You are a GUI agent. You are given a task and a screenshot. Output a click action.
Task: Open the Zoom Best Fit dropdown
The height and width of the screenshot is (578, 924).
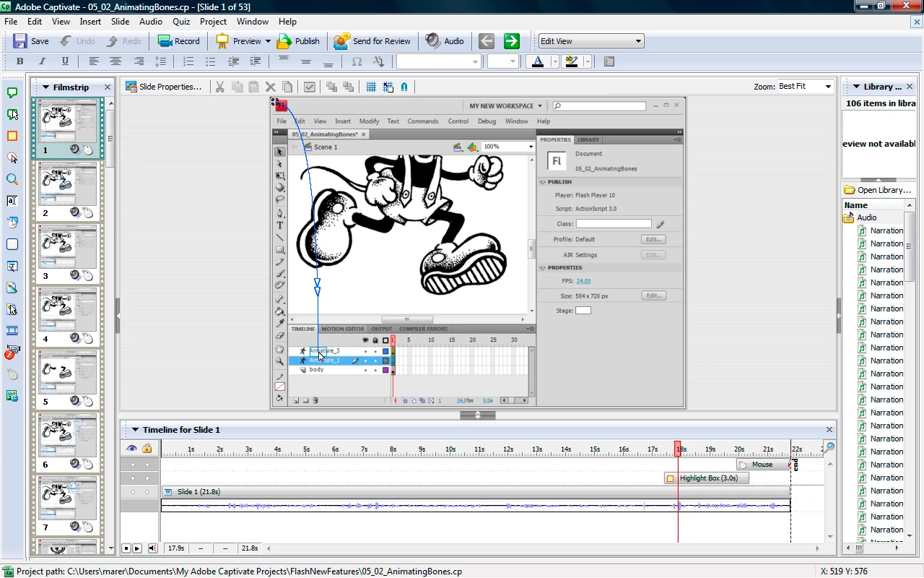tap(805, 86)
